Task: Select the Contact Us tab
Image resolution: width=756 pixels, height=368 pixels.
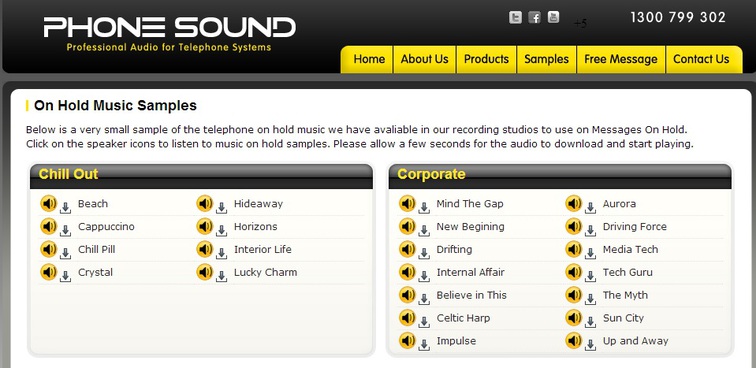Action: tap(703, 59)
